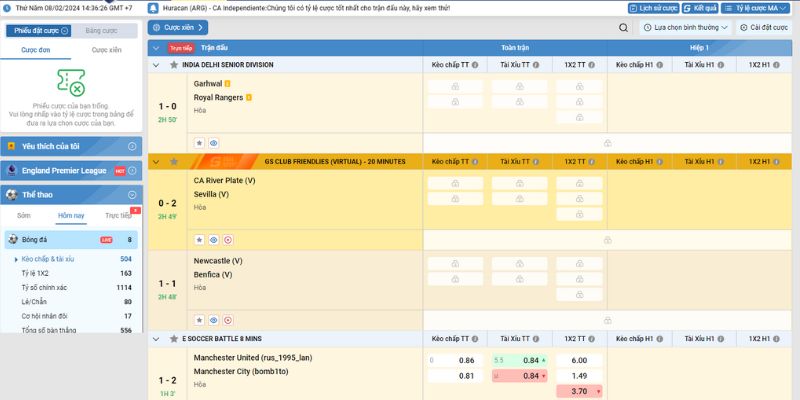Viewport: 800px width, 400px height.
Task: Toggle eye icon under Newcastle vs Benfica
Action: point(213,320)
